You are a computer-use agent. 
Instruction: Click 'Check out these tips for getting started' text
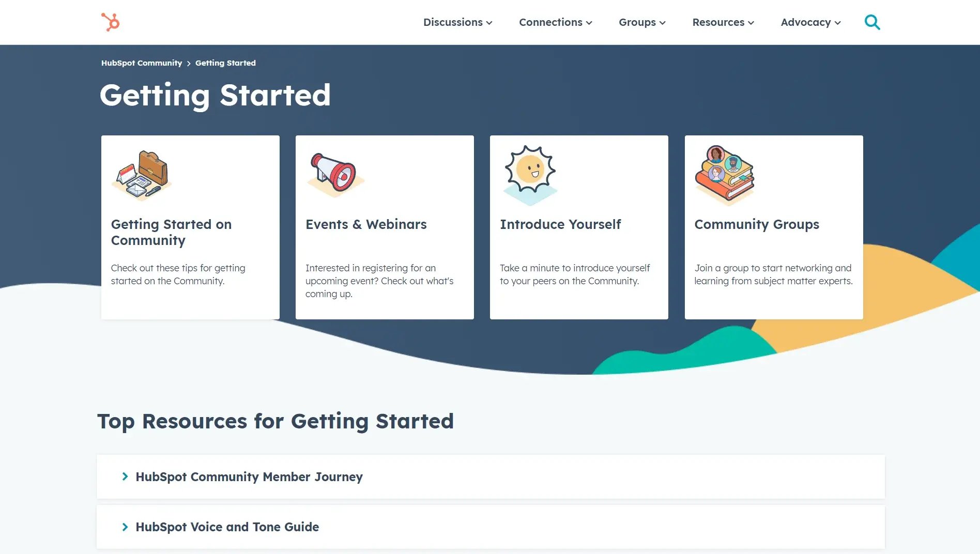pyautogui.click(x=178, y=274)
